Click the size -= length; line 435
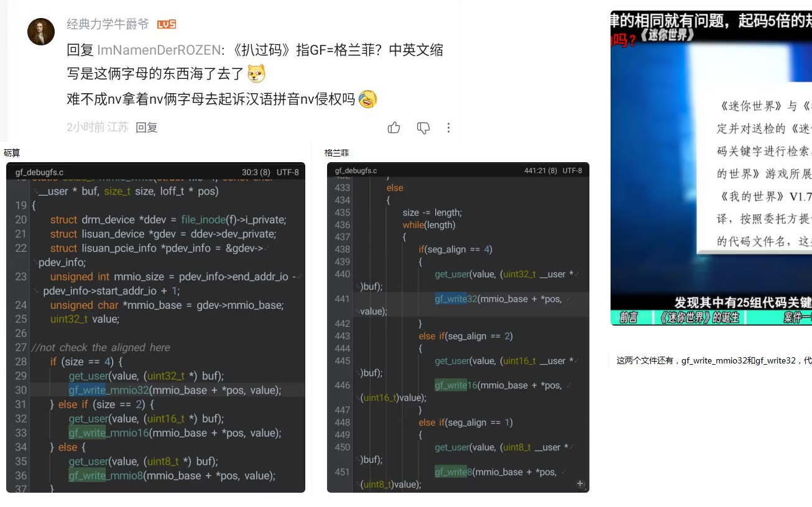Viewport: 812px width, 507px height. pos(432,212)
